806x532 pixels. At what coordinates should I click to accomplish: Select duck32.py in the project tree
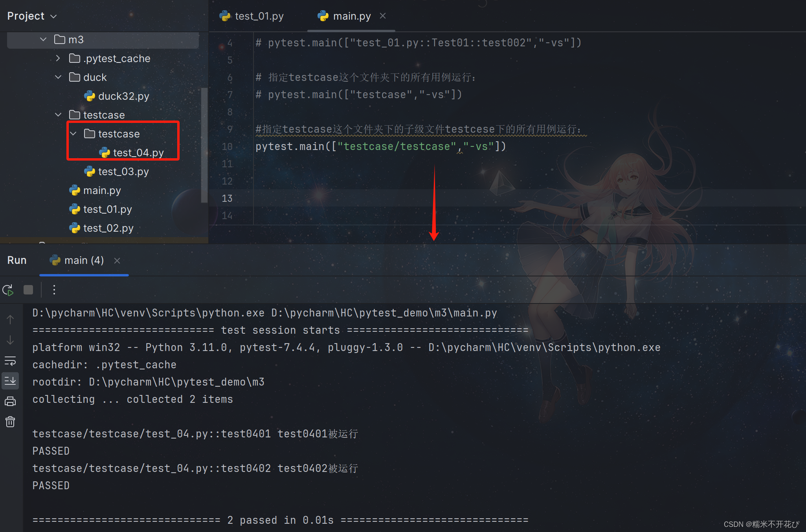pyautogui.click(x=123, y=96)
